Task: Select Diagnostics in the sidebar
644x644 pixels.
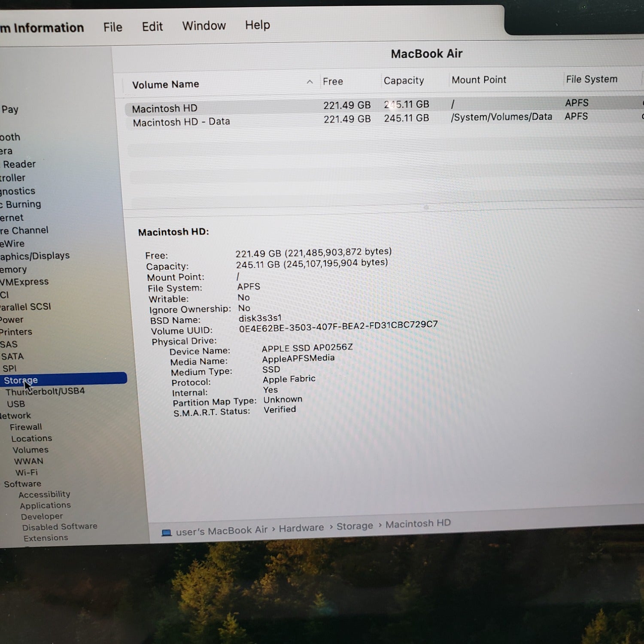Action: pos(18,191)
